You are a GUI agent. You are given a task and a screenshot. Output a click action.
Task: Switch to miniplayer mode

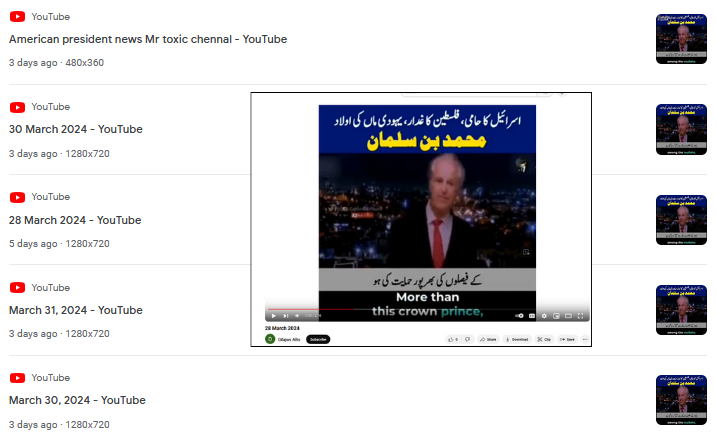click(x=556, y=316)
